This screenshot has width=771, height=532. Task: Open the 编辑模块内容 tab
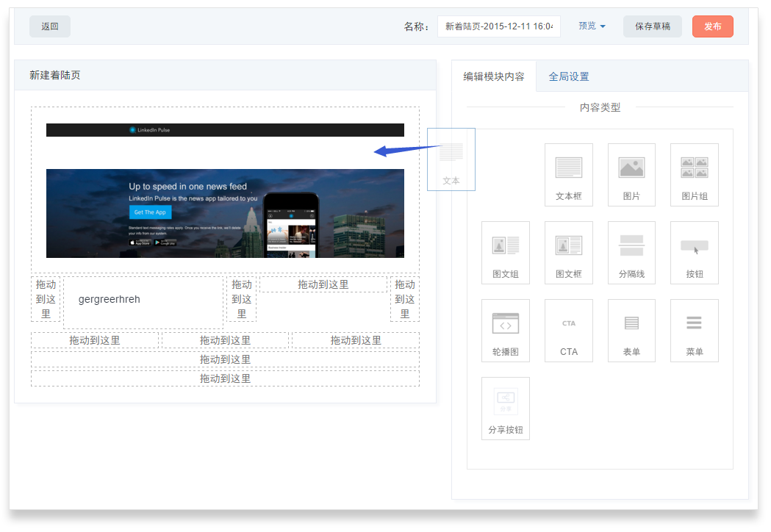pos(493,76)
